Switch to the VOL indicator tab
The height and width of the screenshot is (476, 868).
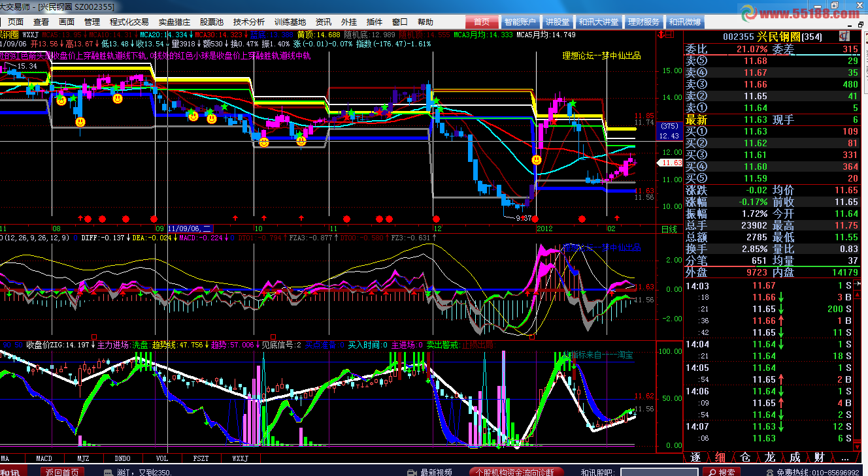click(161, 458)
